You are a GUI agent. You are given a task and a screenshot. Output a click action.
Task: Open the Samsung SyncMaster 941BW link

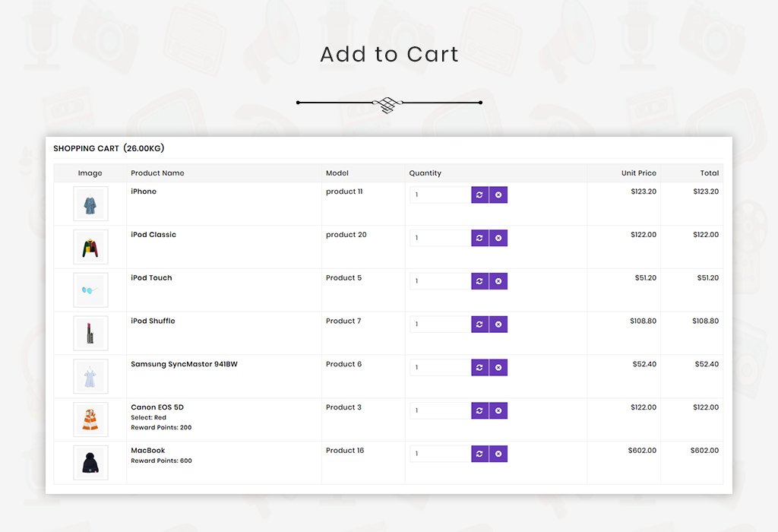point(184,364)
